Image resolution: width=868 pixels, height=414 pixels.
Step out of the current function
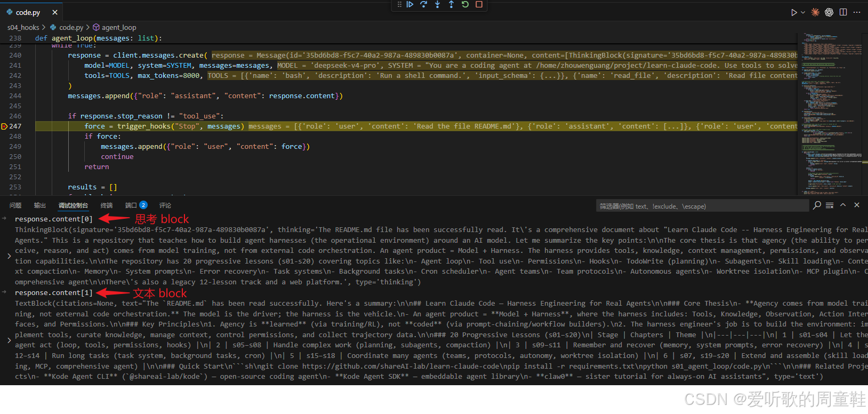pyautogui.click(x=451, y=4)
